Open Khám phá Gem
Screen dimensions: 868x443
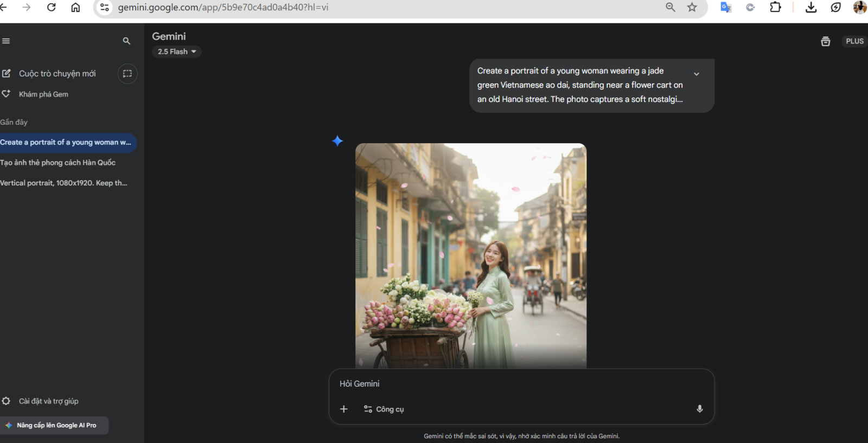point(43,94)
